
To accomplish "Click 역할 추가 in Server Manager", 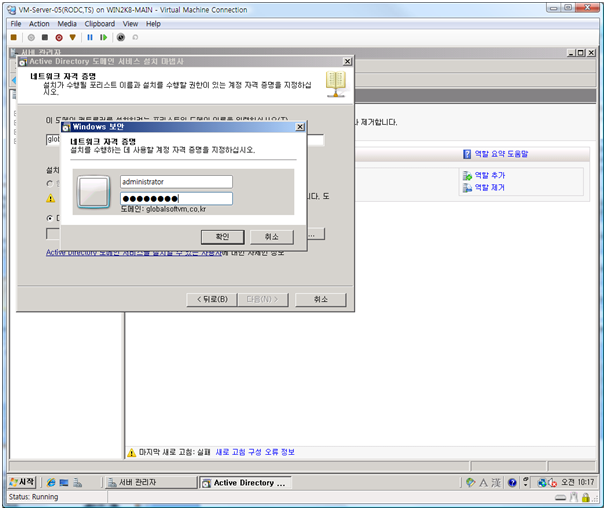I will (x=490, y=175).
